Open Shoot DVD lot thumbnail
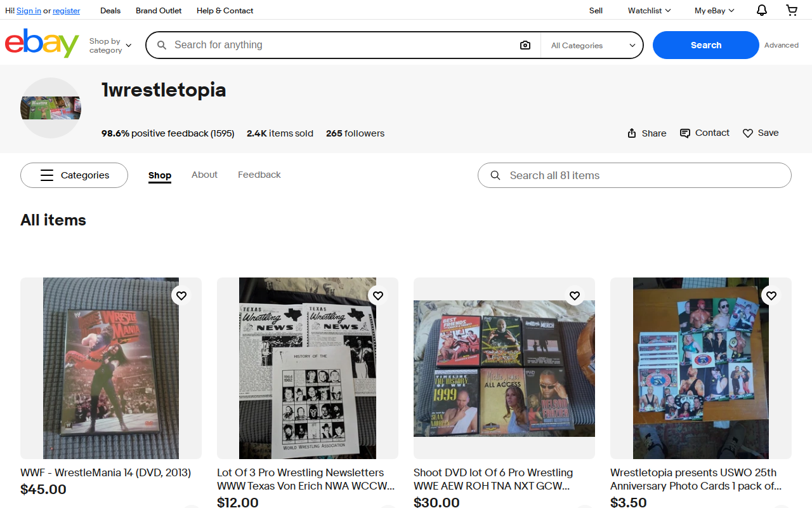This screenshot has height=508, width=812. click(x=504, y=368)
